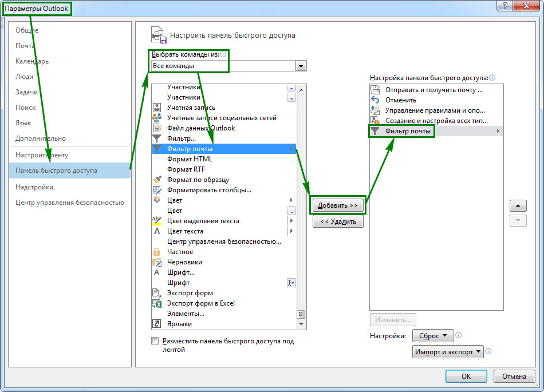Open the Центр управления безопасностью section in sidebar
The height and width of the screenshot is (392, 544).
(70, 203)
